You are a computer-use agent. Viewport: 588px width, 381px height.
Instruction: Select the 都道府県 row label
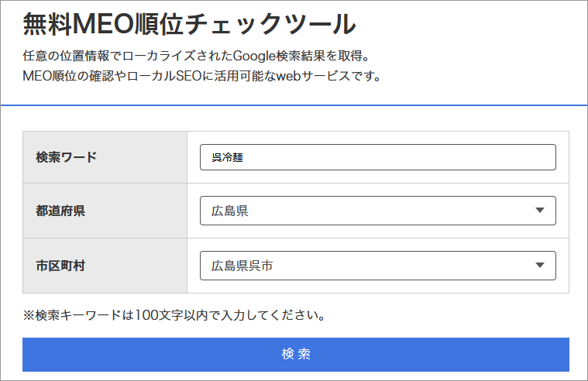pyautogui.click(x=60, y=211)
